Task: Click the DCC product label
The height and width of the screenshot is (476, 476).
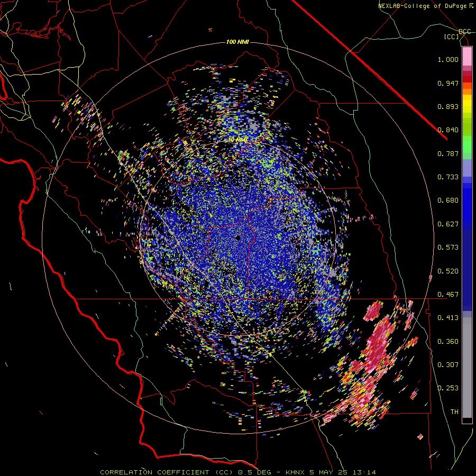Action: point(464,32)
